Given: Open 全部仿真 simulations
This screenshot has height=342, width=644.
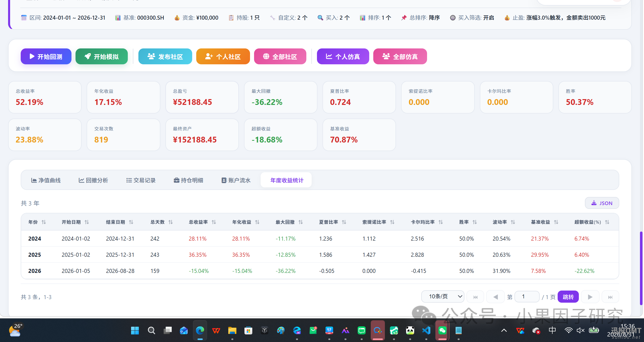Looking at the screenshot, I should [x=400, y=56].
